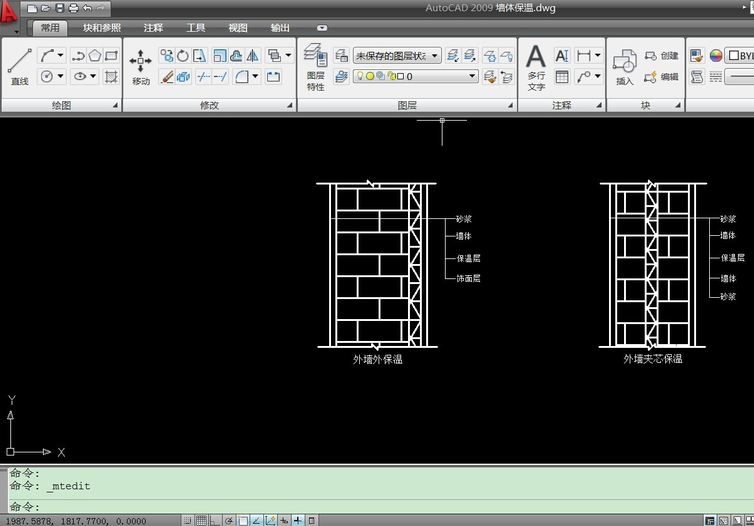This screenshot has width=754, height=526.
Task: Click the Match Properties paintbrush icon
Action: [x=696, y=56]
